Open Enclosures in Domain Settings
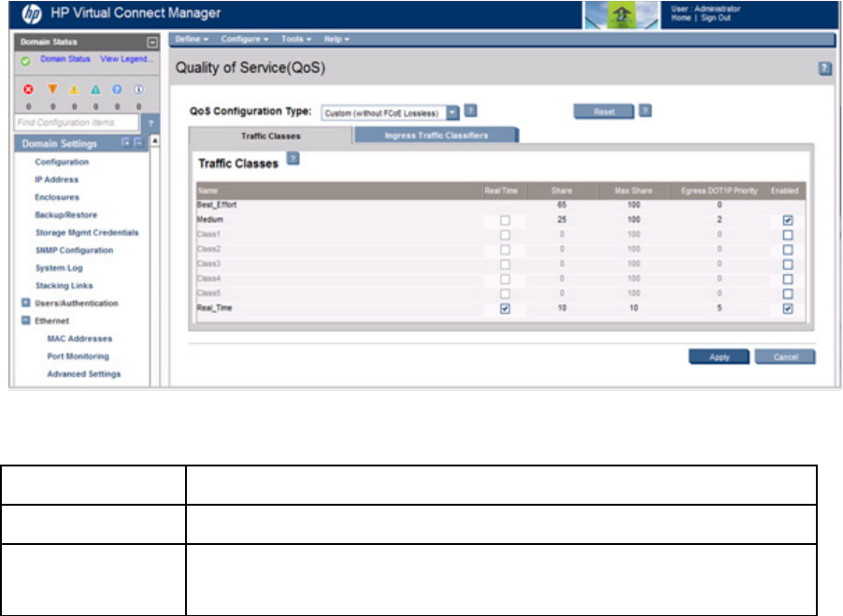 57,197
